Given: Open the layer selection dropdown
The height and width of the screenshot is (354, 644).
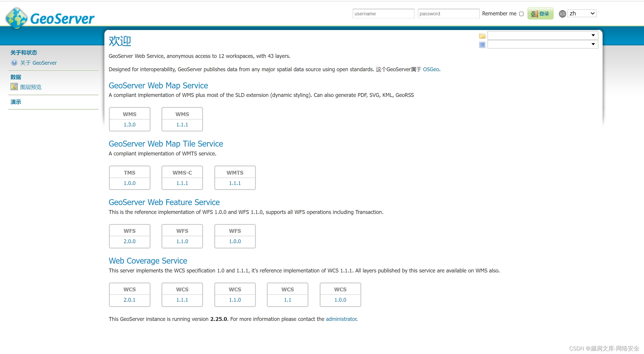Looking at the screenshot, I should [543, 44].
